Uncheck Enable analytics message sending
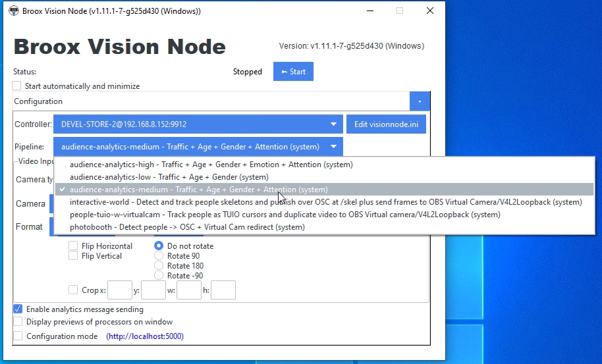This screenshot has width=602, height=364. (x=18, y=309)
